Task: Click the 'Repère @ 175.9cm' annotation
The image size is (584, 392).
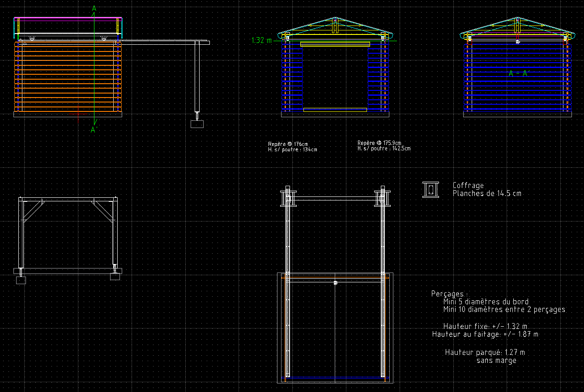Action: tap(379, 142)
